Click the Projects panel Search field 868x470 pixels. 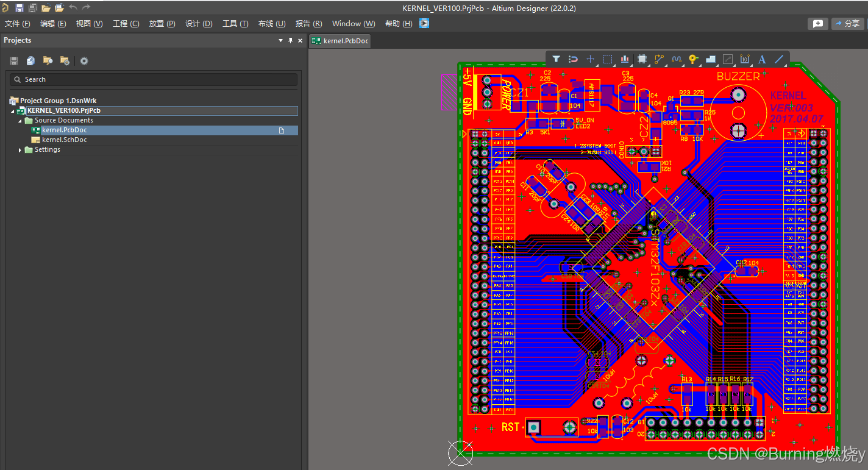click(154, 79)
